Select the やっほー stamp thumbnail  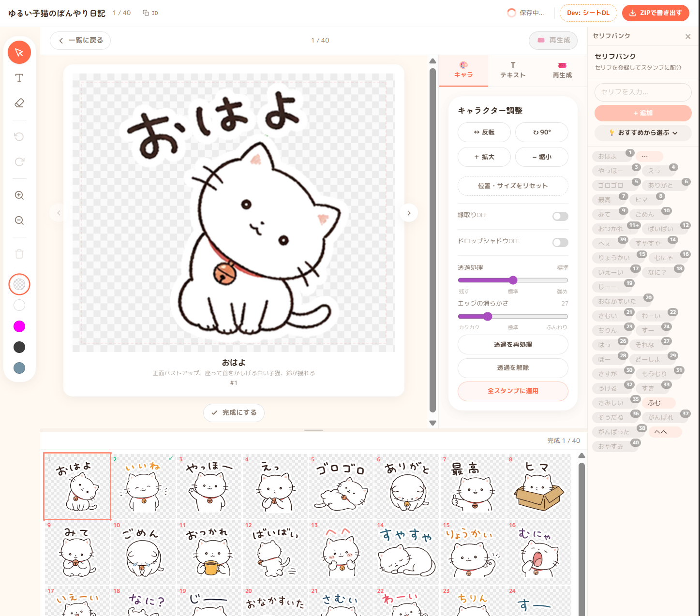click(x=209, y=486)
